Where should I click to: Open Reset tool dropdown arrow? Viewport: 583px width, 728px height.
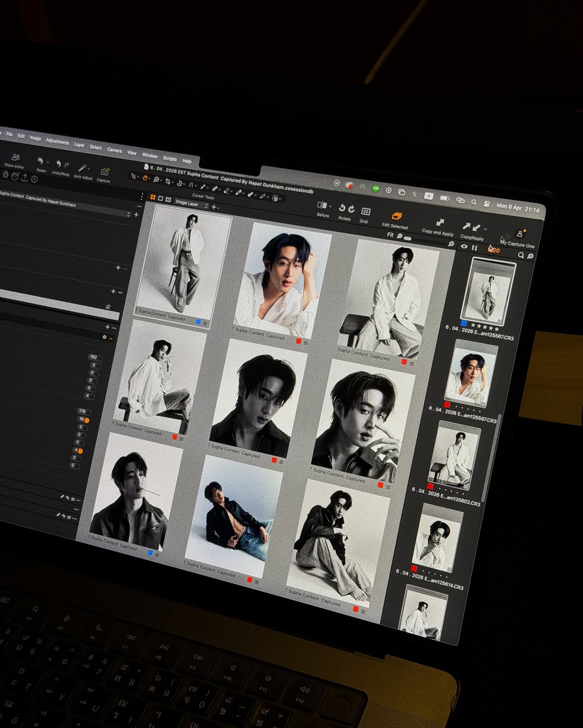48,163
